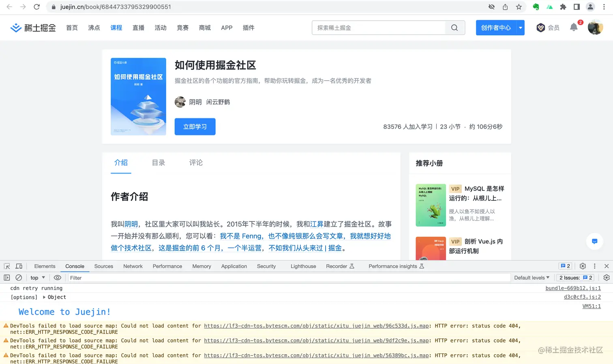Image resolution: width=613 pixels, height=364 pixels.
Task: Open the bundle-669b12.js:1 source link
Action: 573,288
